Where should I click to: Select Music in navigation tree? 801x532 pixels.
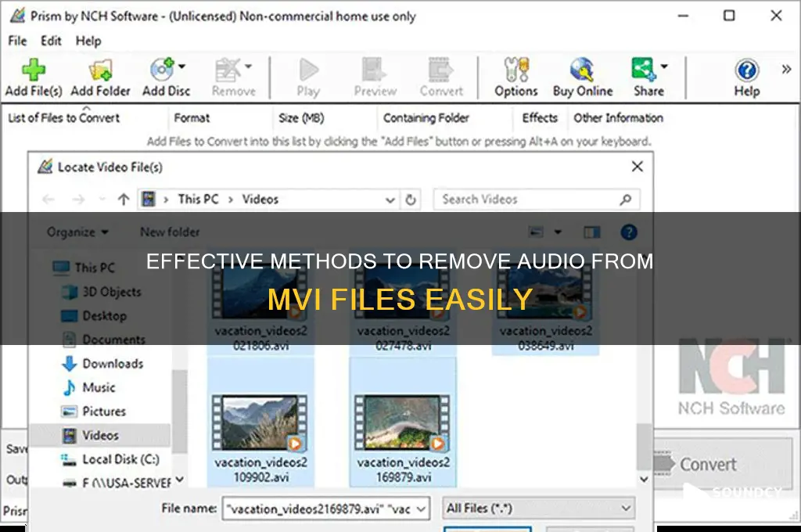pos(89,387)
